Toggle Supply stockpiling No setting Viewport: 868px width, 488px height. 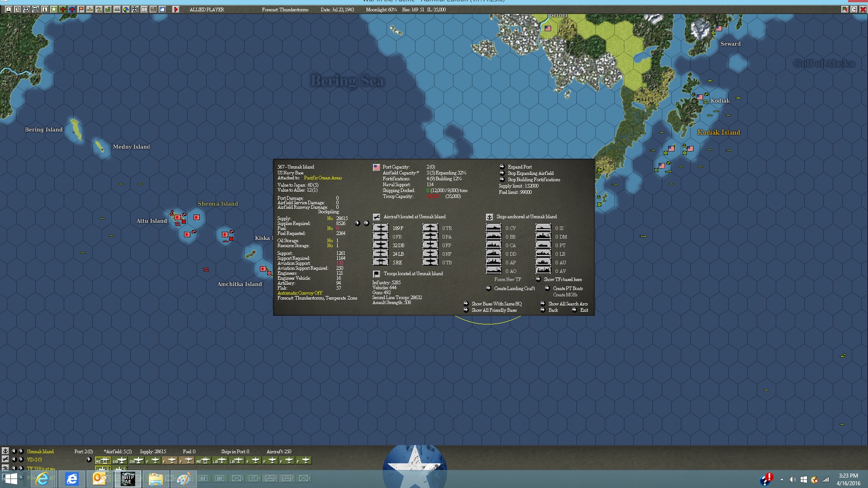pos(330,218)
